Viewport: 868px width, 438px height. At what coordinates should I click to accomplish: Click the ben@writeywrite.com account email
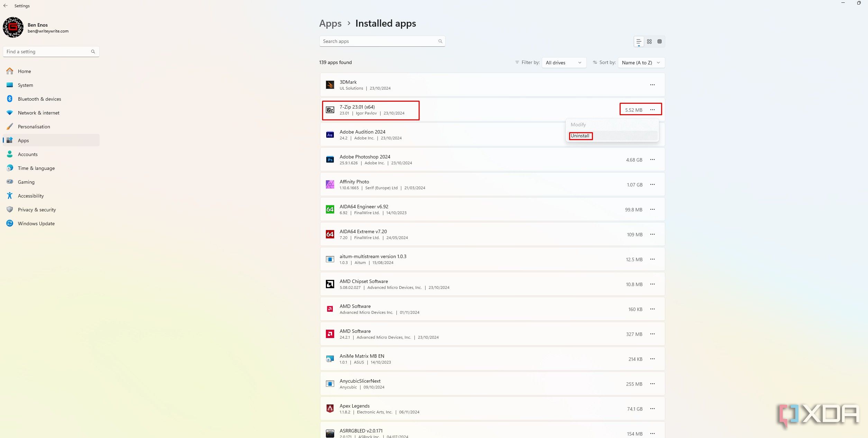[48, 31]
